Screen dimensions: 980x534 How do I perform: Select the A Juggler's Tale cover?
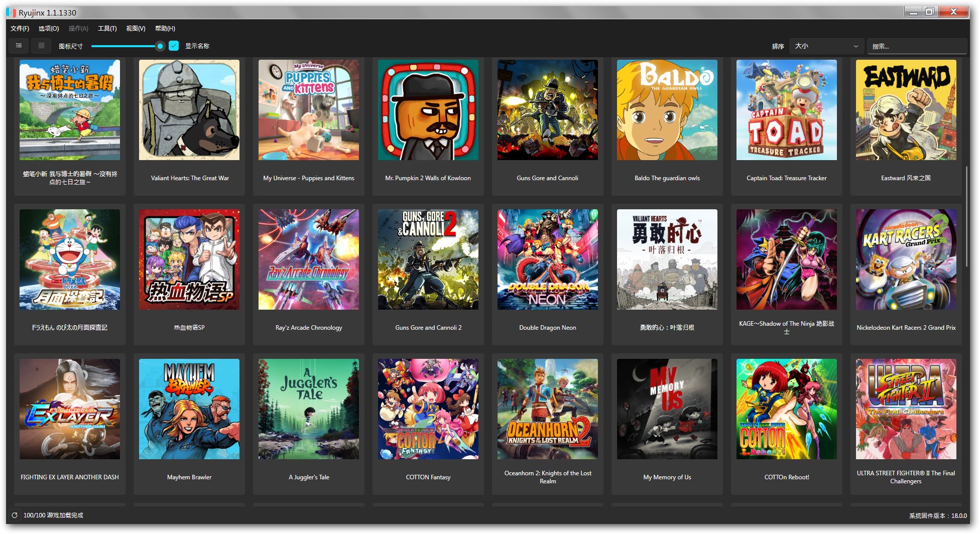click(309, 409)
